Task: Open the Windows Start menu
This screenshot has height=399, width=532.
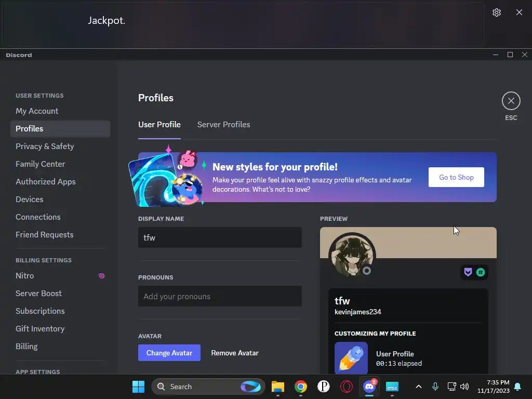Action: click(x=138, y=387)
